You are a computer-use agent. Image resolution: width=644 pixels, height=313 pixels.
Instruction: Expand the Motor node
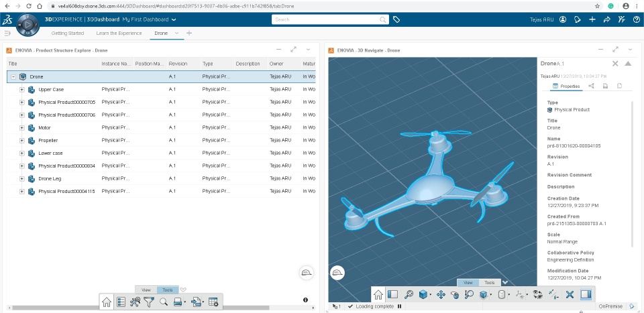(x=21, y=127)
